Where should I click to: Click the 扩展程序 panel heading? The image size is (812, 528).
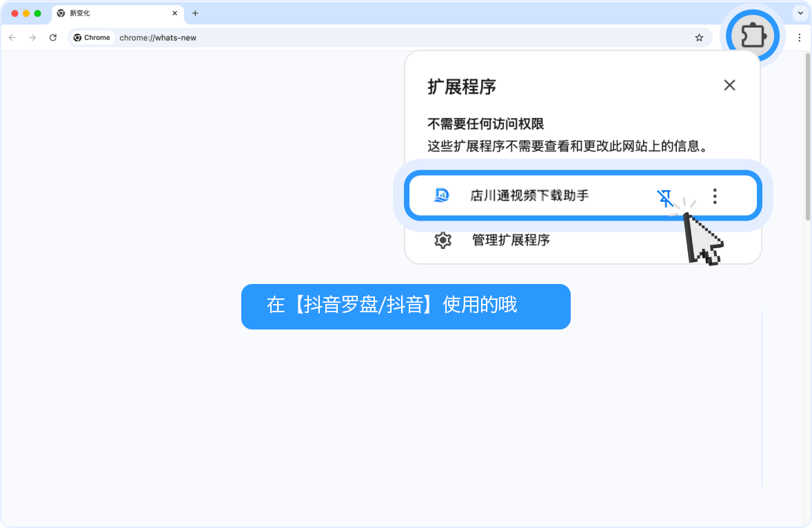[461, 86]
